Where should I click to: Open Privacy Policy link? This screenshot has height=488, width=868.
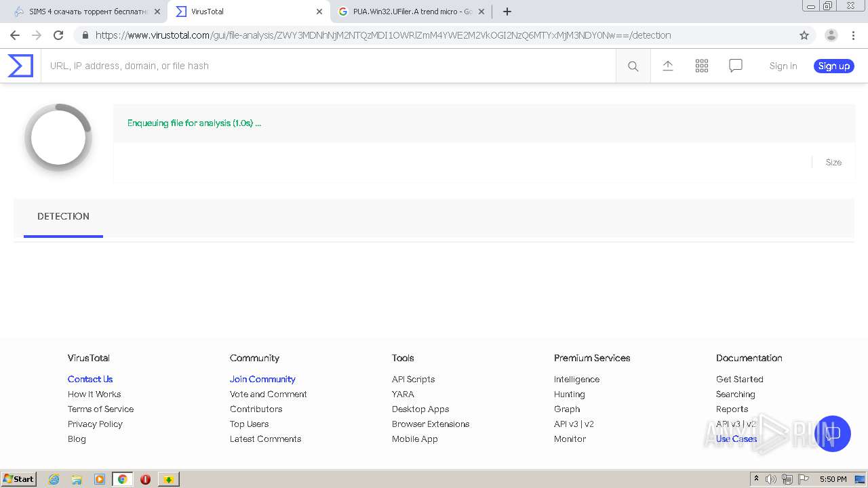(95, 424)
